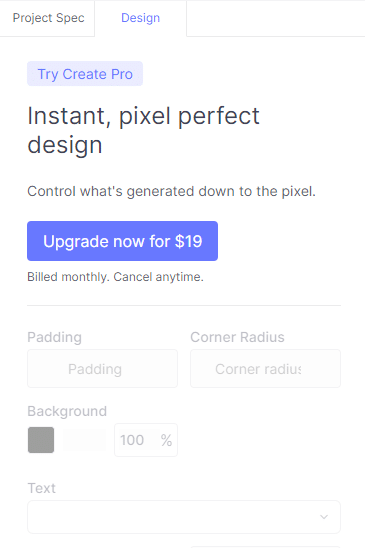Click the Try Create Pro badge
Image resolution: width=365 pixels, height=548 pixels.
[x=85, y=74]
